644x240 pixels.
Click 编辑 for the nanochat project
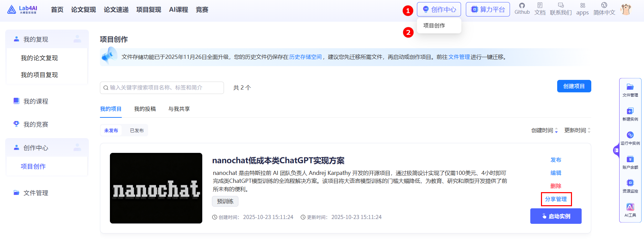pyautogui.click(x=556, y=173)
